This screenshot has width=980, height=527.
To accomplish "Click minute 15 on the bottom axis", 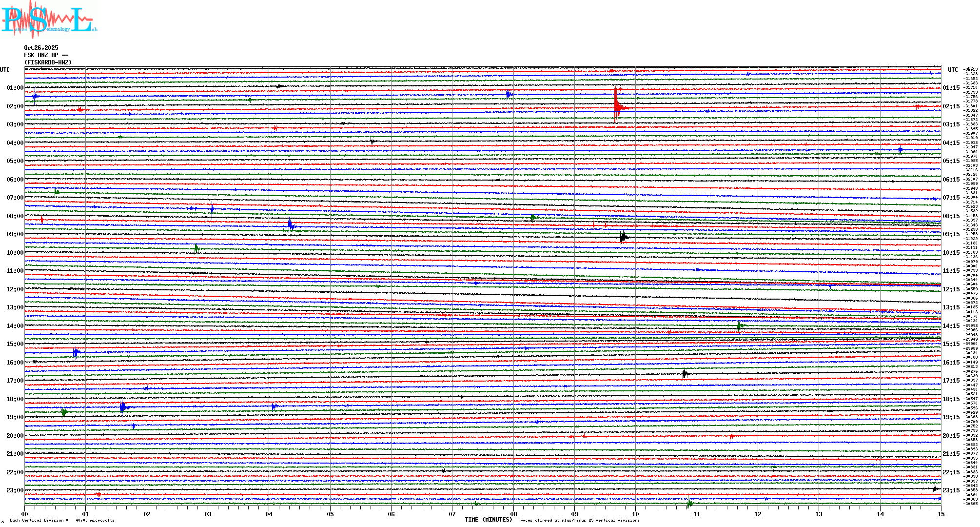I will 941,514.
